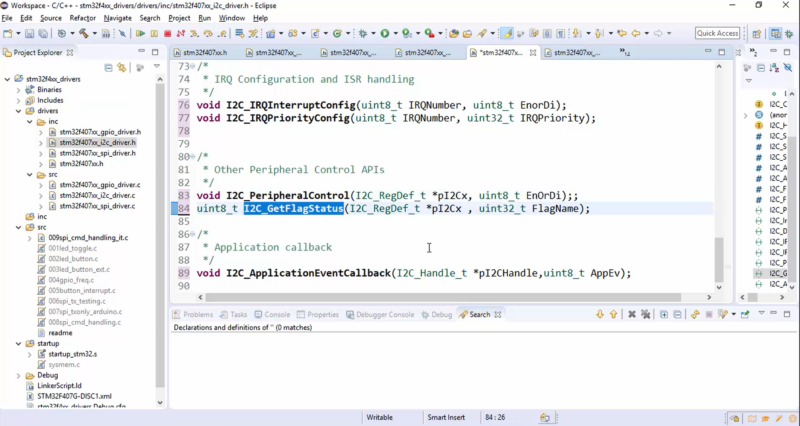Image resolution: width=800 pixels, height=426 pixels.
Task: Click Collapse All in Project Explorer
Action: coord(109,67)
